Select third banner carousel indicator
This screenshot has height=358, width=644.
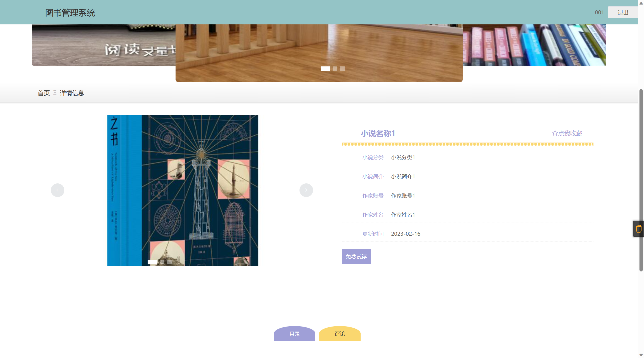click(342, 69)
